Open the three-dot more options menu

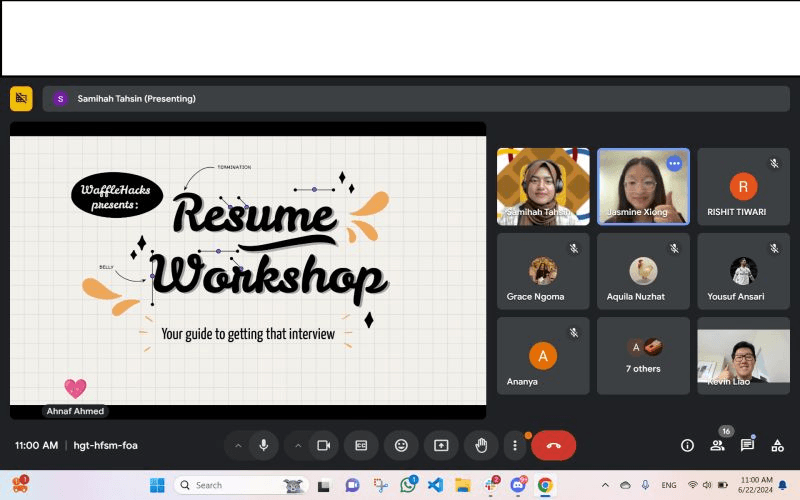coord(515,445)
